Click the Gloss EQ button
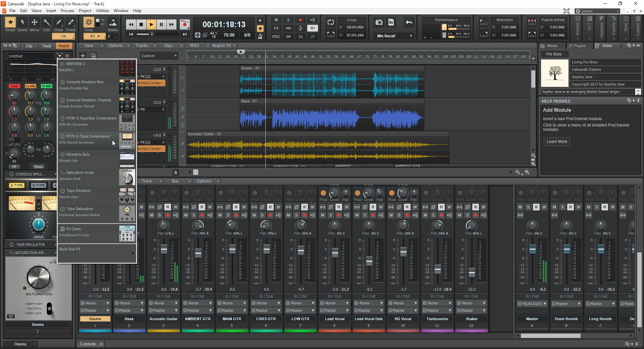This screenshot has width=644, height=349. pyautogui.click(x=39, y=167)
